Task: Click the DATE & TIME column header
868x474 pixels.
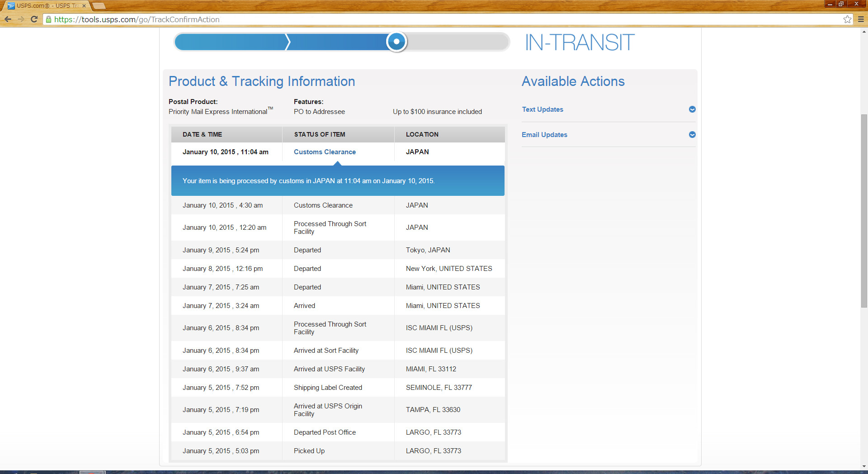Action: (x=202, y=134)
